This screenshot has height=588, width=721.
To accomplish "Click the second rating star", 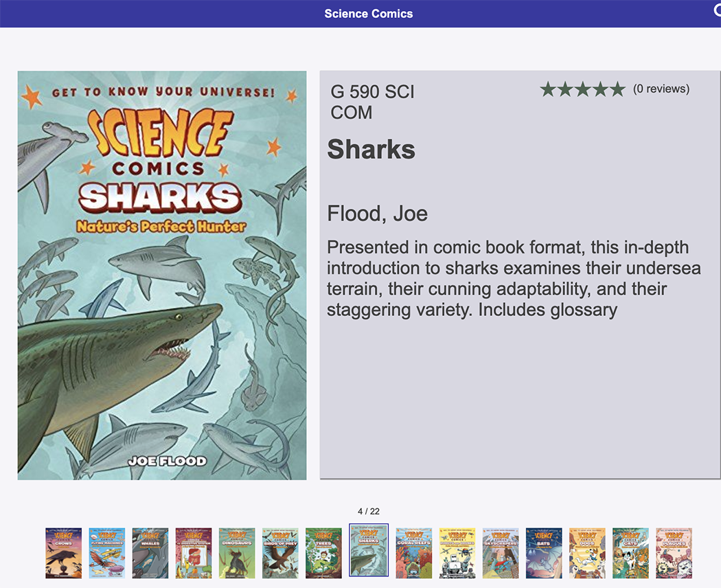I will tap(565, 89).
